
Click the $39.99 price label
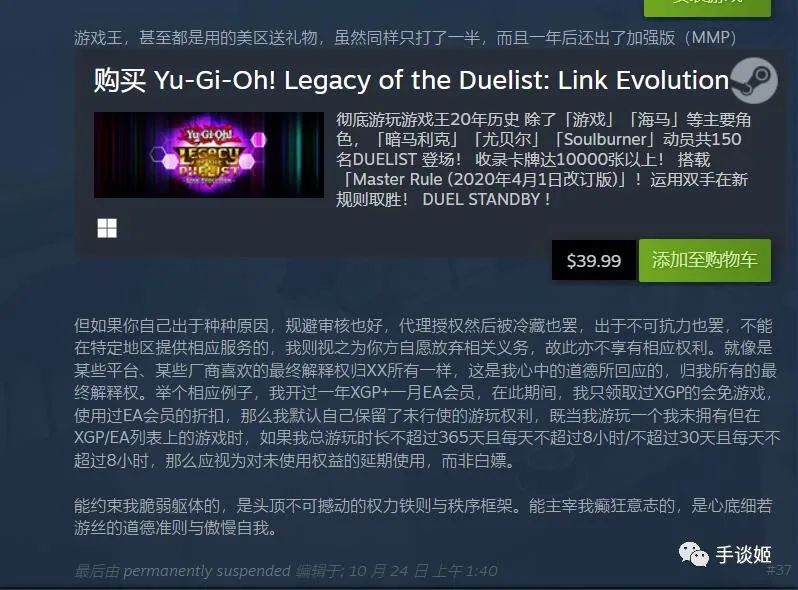[594, 260]
